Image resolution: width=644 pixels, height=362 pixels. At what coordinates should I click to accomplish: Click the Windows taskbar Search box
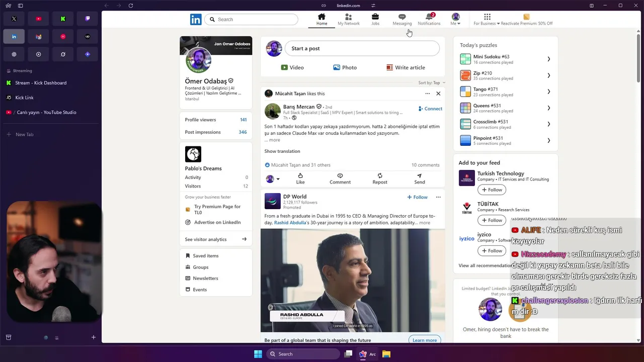303,354
